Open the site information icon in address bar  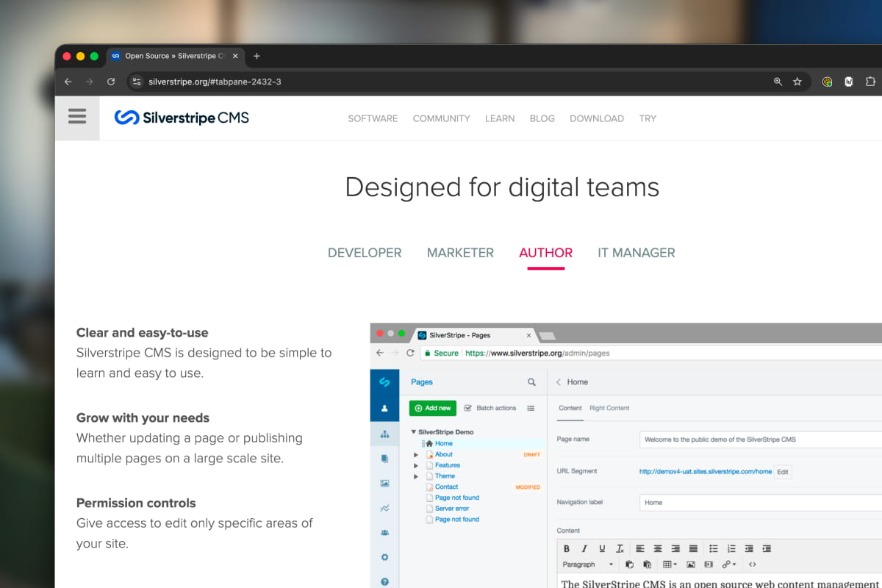click(137, 82)
